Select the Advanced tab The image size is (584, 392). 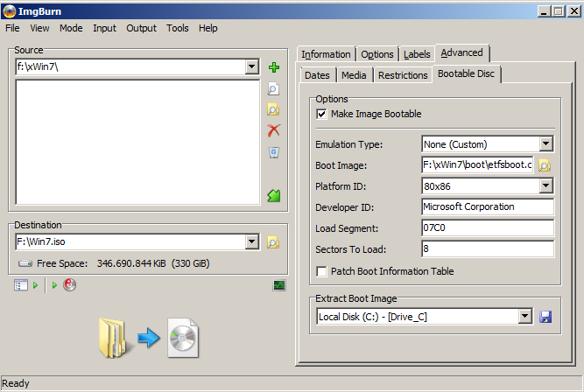point(461,52)
